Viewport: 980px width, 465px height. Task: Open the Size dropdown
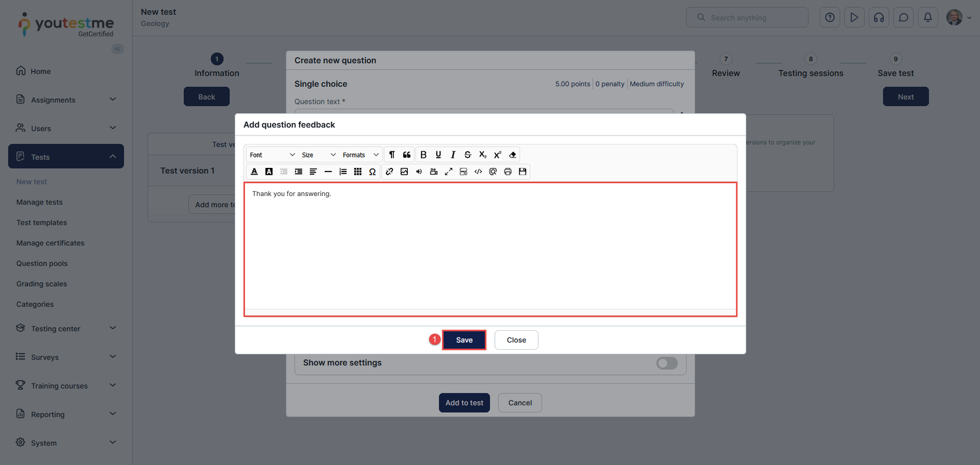pos(318,155)
